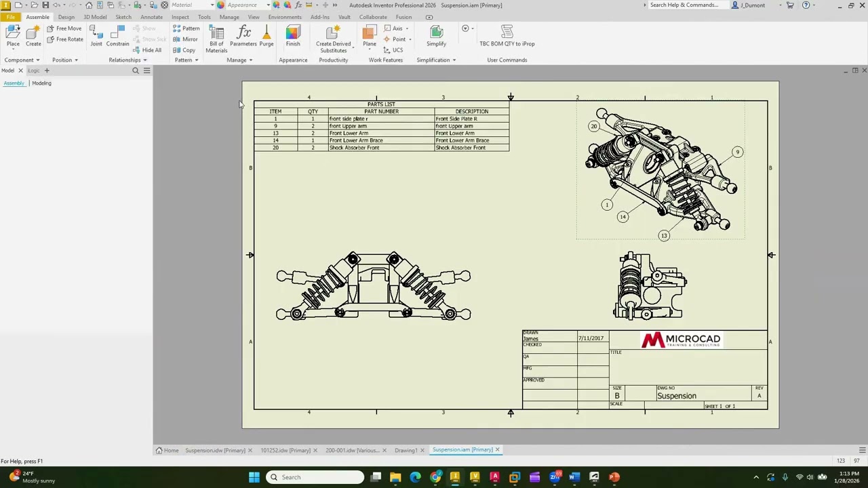
Task: Open the Drawing1 document tab
Action: (x=406, y=450)
